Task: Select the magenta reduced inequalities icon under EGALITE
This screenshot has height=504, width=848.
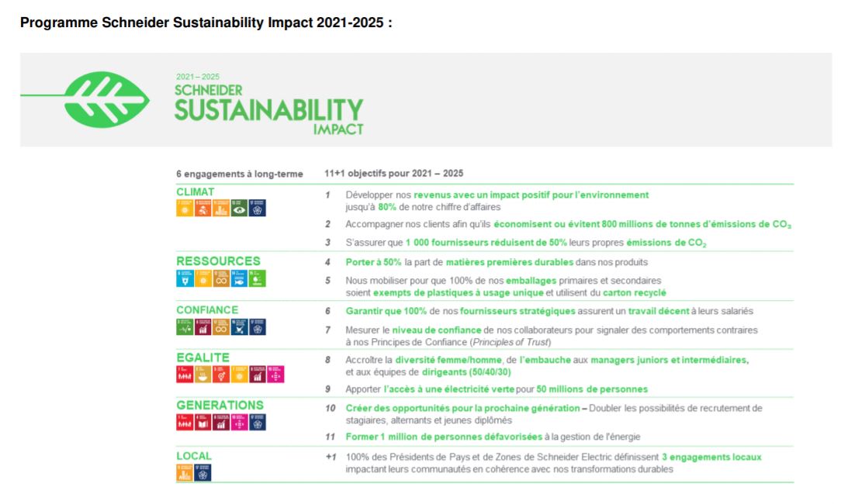Action: [x=276, y=375]
